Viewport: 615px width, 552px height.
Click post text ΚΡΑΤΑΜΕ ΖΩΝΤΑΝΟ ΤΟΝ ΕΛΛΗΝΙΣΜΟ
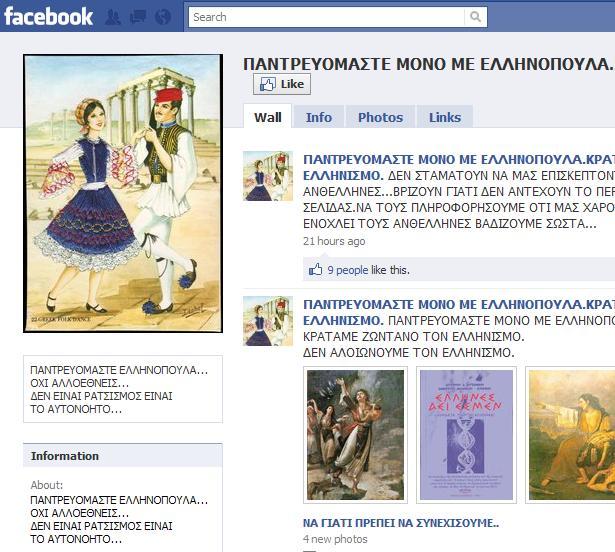pos(414,337)
